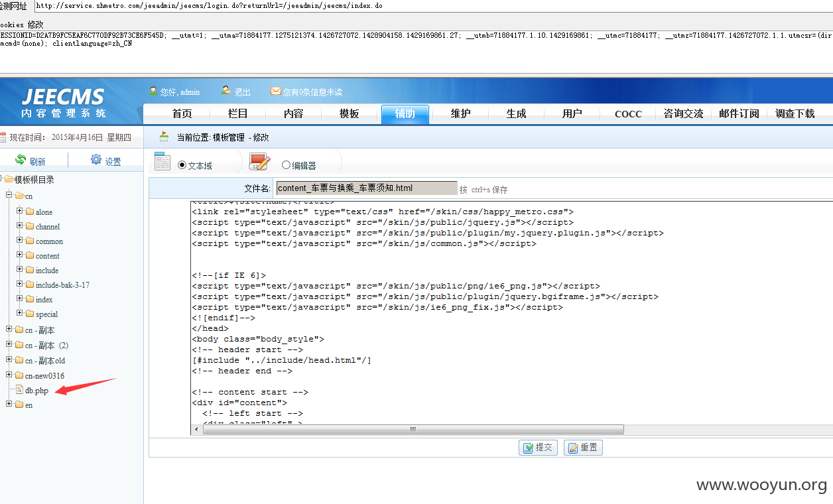The image size is (833, 504).
Task: Click the alone folder icon
Action: [30, 212]
